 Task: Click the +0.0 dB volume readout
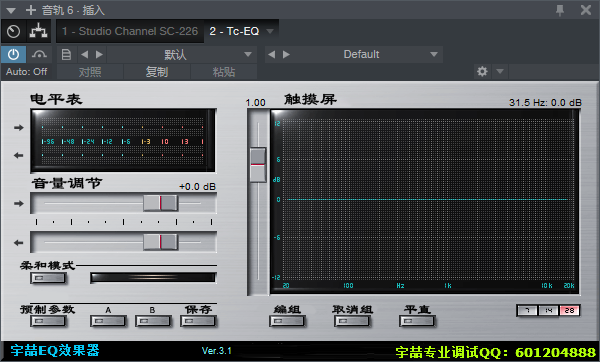point(197,187)
